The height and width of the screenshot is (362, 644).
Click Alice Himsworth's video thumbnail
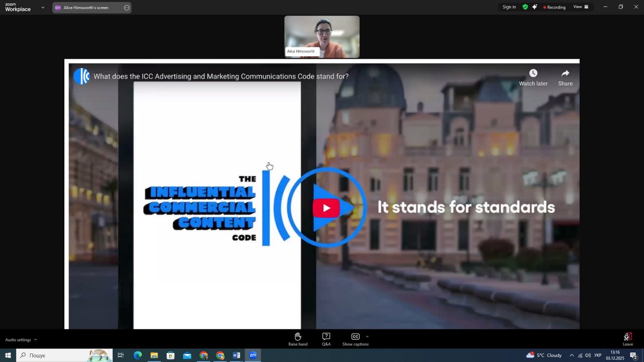coord(322,36)
